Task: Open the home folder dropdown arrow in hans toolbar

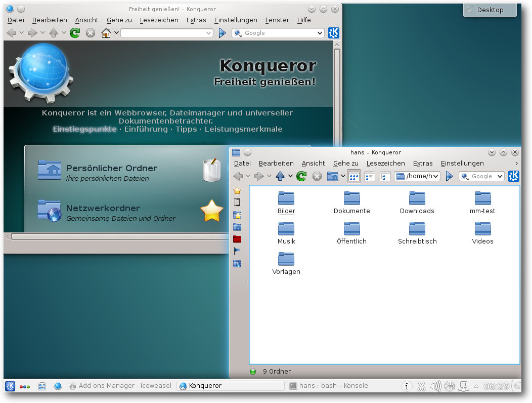Action: (x=343, y=176)
